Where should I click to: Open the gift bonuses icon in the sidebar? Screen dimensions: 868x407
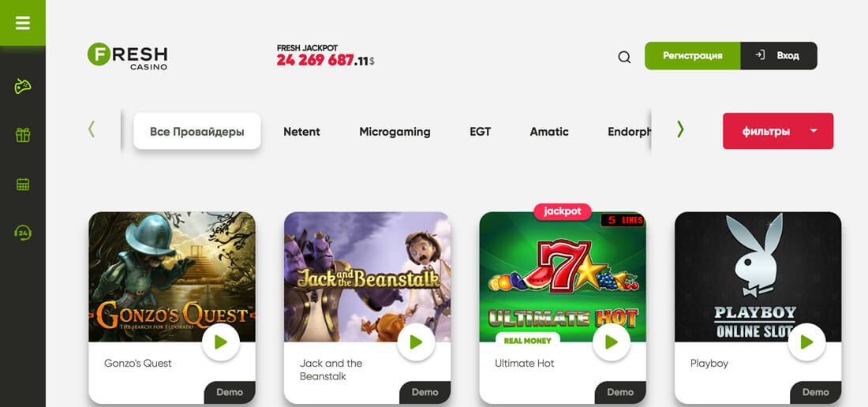(23, 135)
